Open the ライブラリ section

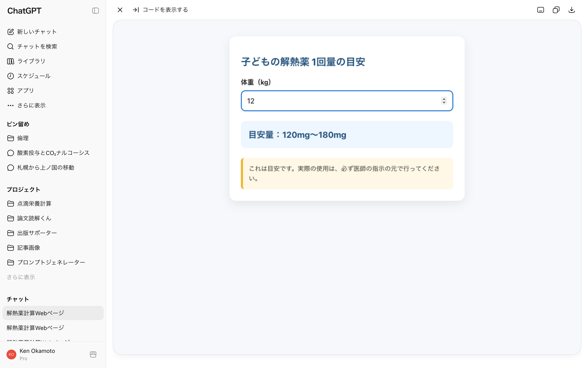53,61
